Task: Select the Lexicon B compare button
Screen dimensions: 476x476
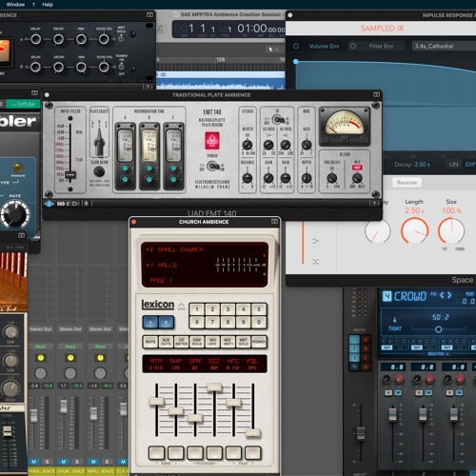Action: click(x=166, y=323)
